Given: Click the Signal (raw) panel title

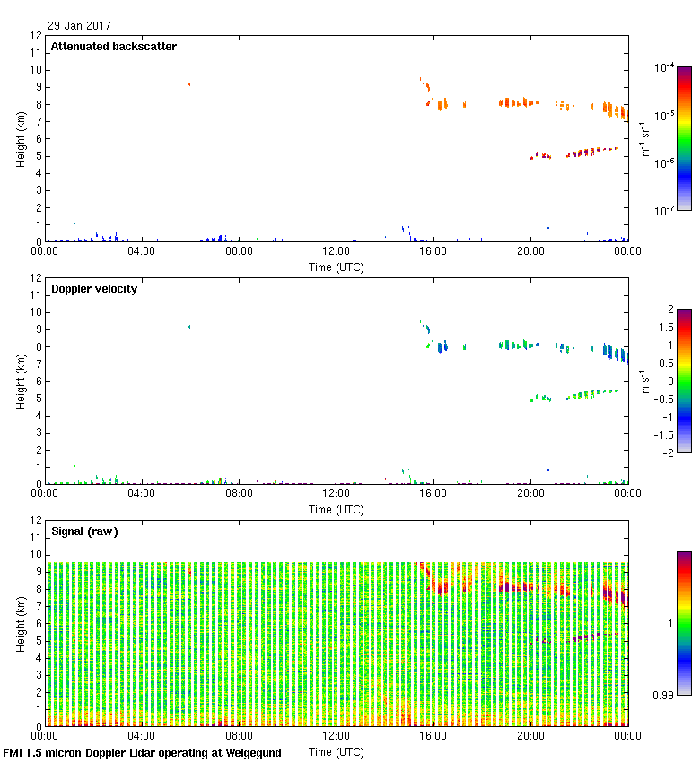Looking at the screenshot, I should coord(84,531).
